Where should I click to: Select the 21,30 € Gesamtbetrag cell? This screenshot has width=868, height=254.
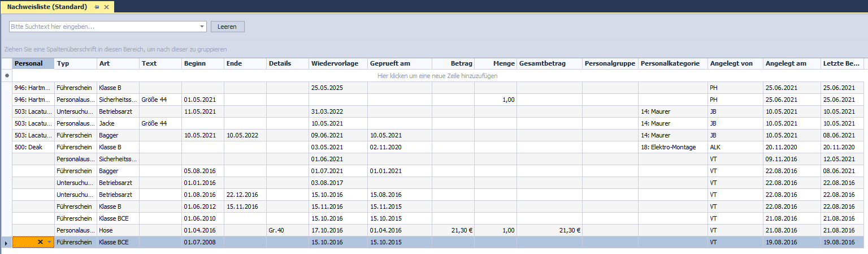[549, 230]
